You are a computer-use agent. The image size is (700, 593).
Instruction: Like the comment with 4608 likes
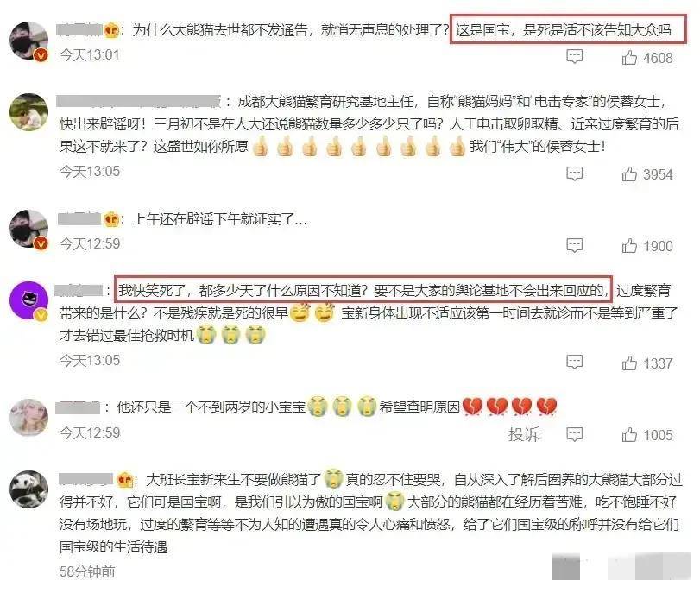point(629,57)
